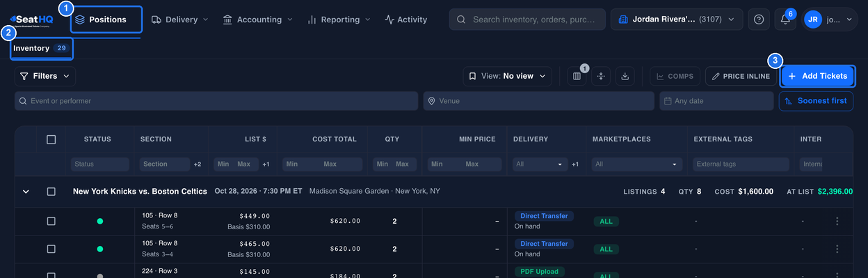
Task: Check the Knicks vs. Celtics event checkbox
Action: click(51, 191)
